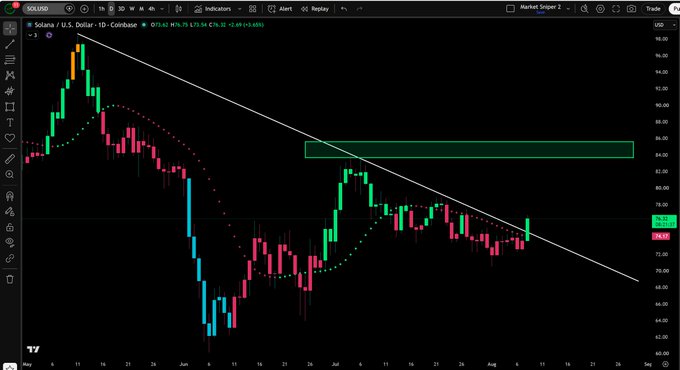The width and height of the screenshot is (680, 370).
Task: Toggle lock all drawing tools
Action: click(x=10, y=227)
